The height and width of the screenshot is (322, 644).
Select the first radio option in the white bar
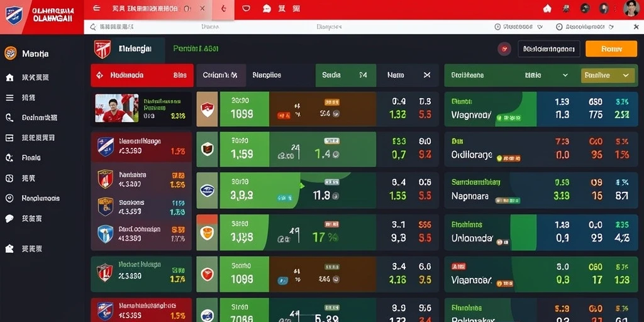[498, 27]
